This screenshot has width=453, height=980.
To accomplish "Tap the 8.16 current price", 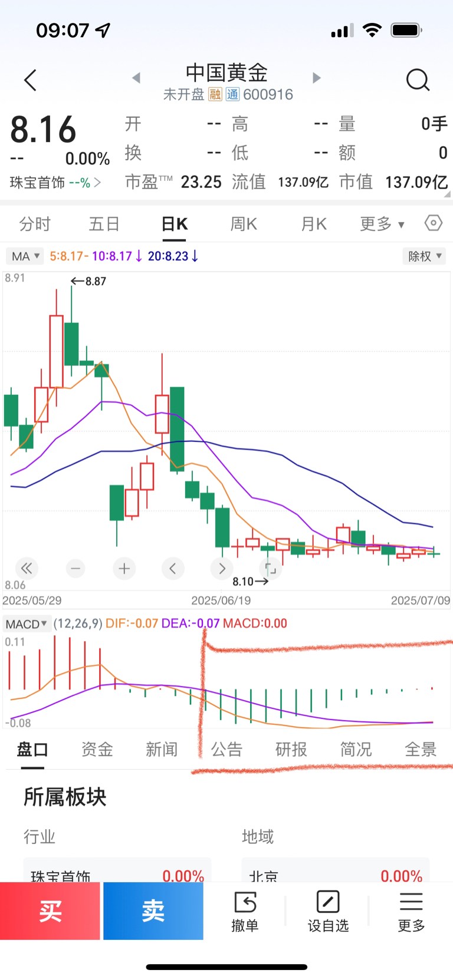I will 44,130.
